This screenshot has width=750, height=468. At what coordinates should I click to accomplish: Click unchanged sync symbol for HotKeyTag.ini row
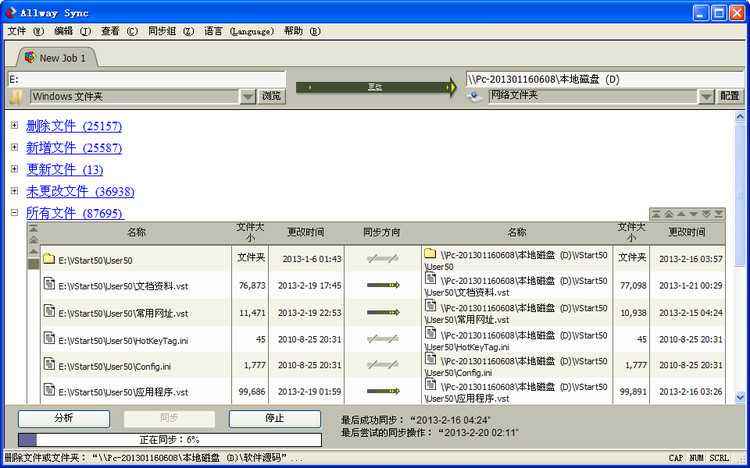[383, 339]
